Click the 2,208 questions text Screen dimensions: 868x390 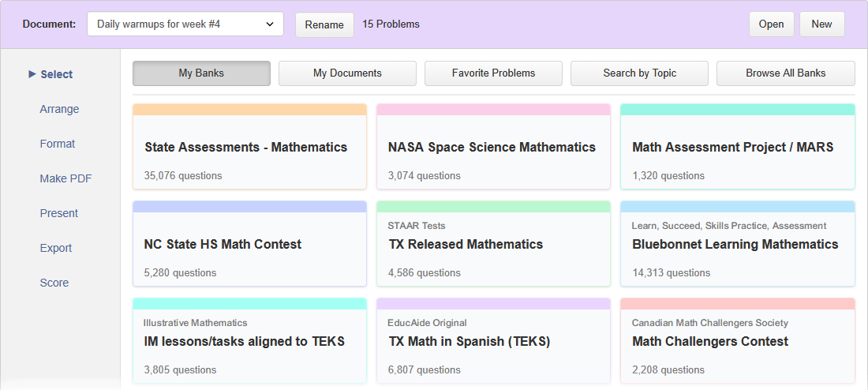click(x=668, y=369)
